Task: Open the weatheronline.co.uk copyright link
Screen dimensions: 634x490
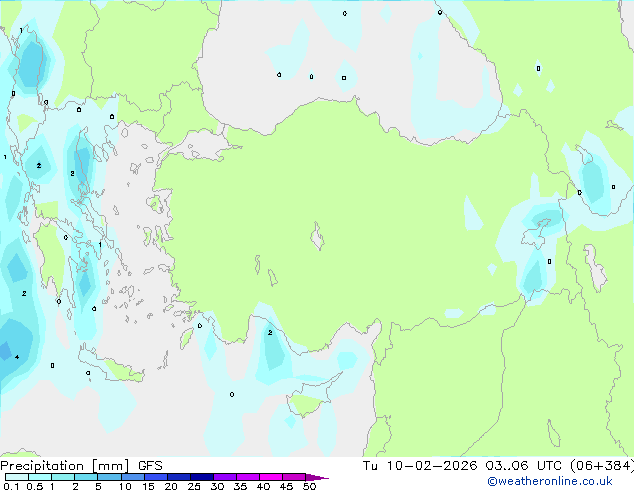Action: click(550, 481)
